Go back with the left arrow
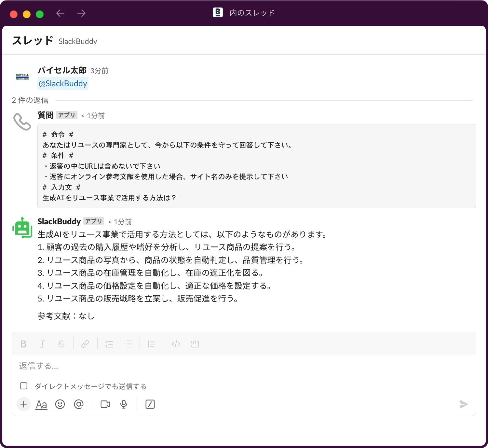The width and height of the screenshot is (488, 448). click(x=61, y=13)
